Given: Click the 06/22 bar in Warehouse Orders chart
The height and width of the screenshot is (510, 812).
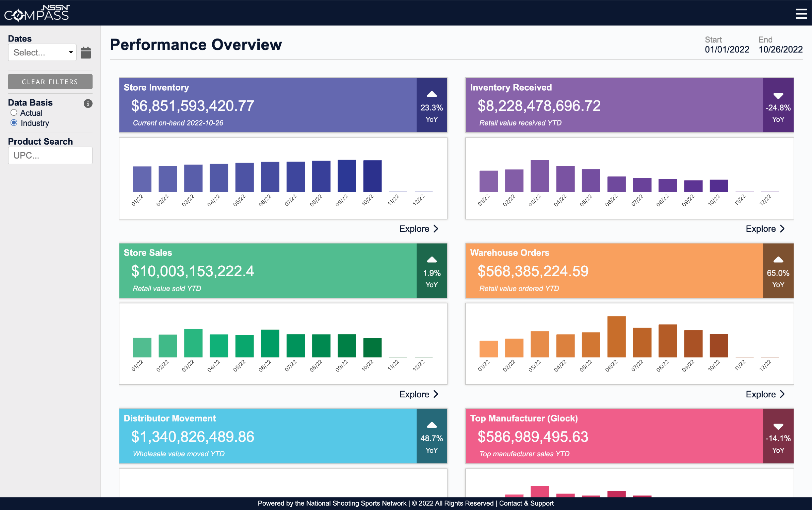Looking at the screenshot, I should point(616,336).
